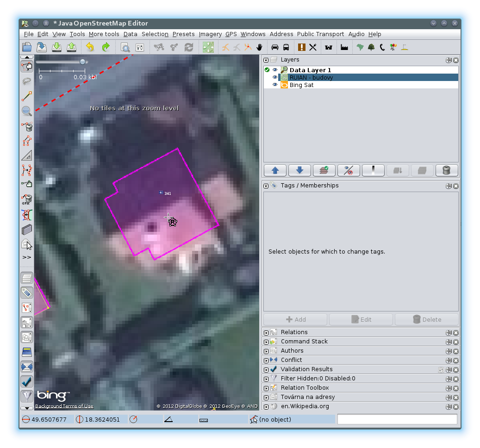This screenshot has width=480, height=448.
Task: Toggle the Conflict sidebar button
Action: coord(27,367)
